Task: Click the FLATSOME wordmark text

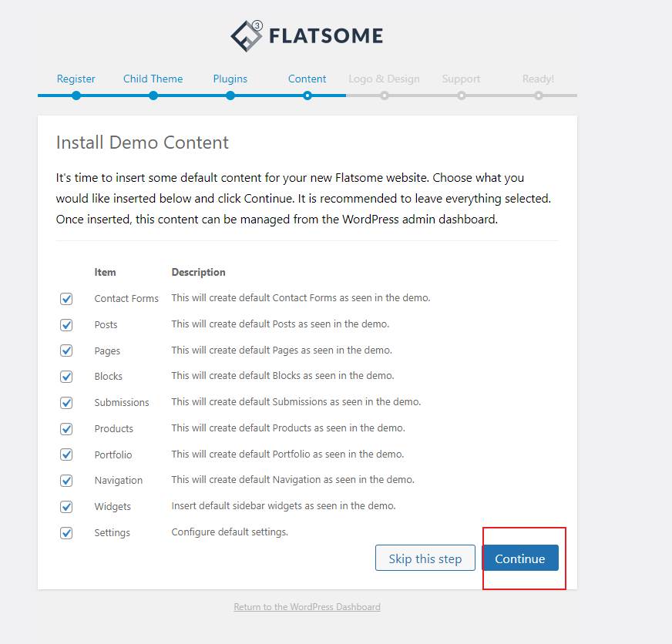Action: [326, 36]
